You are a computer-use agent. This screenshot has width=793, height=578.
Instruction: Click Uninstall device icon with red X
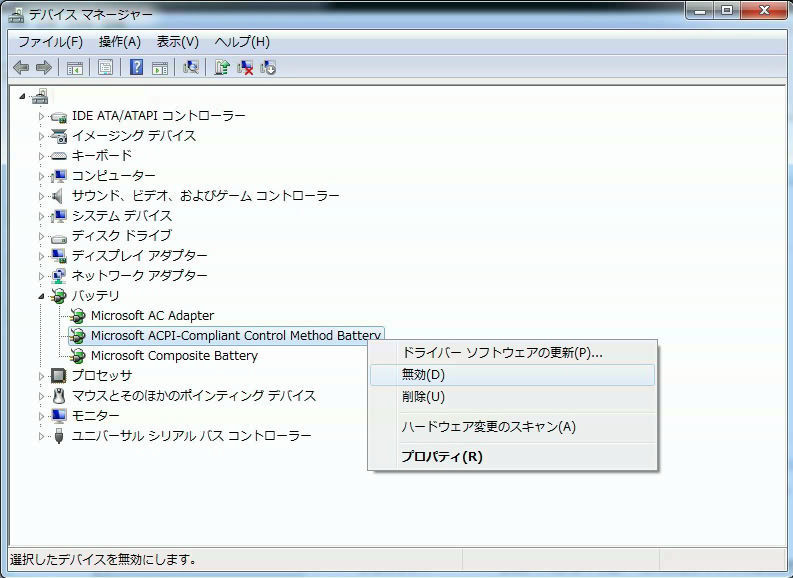(x=245, y=67)
